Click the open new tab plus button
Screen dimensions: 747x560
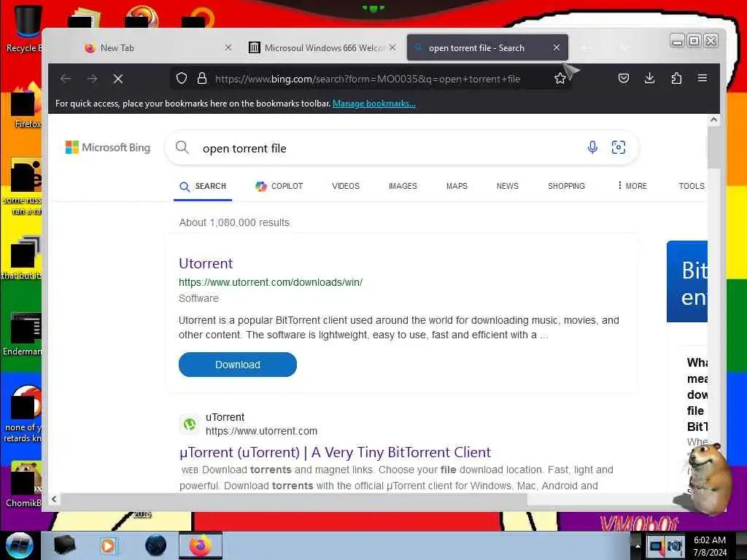[584, 47]
